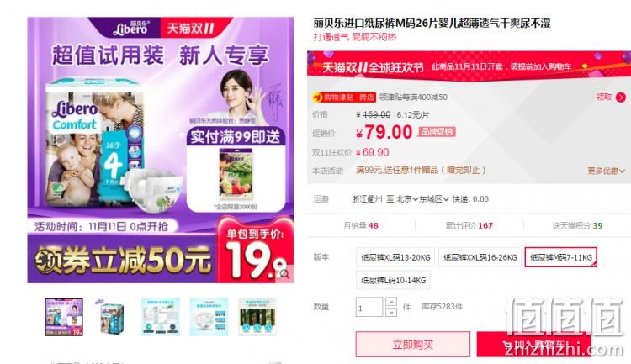
Task: Open the 累计评价 167 reviews tab
Action: (x=469, y=225)
